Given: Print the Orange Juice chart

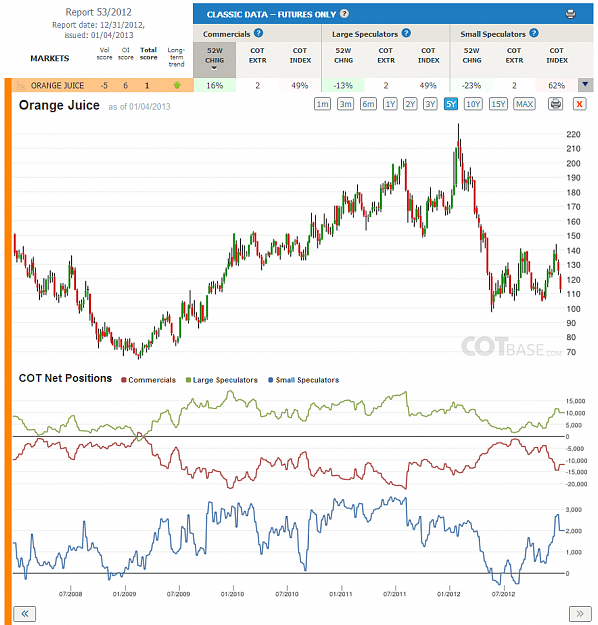Looking at the screenshot, I should pyautogui.click(x=555, y=104).
